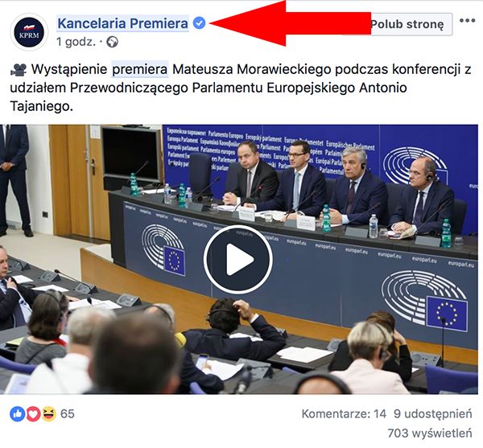
Task: Click the globe public visibility icon
Action: point(112,42)
